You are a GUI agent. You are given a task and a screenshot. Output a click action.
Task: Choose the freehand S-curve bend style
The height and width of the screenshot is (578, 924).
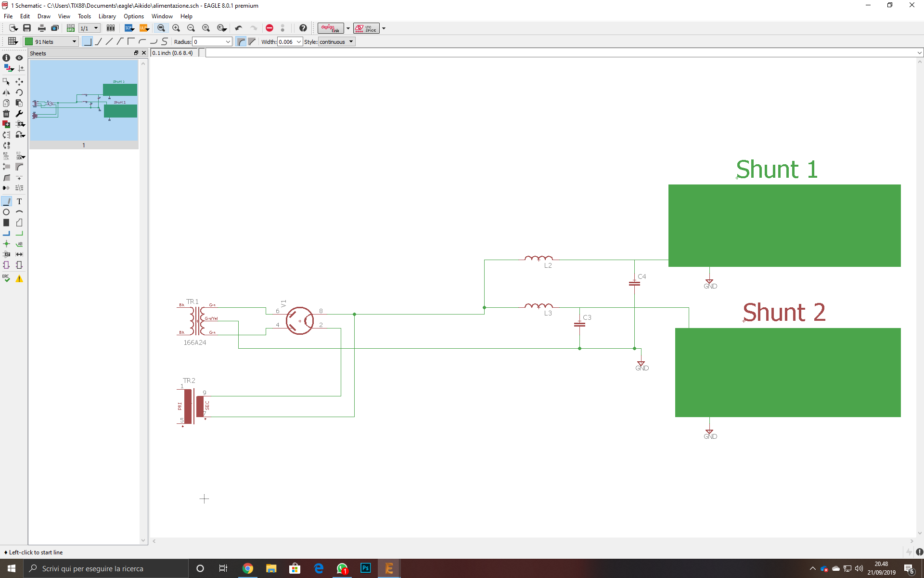pos(165,41)
